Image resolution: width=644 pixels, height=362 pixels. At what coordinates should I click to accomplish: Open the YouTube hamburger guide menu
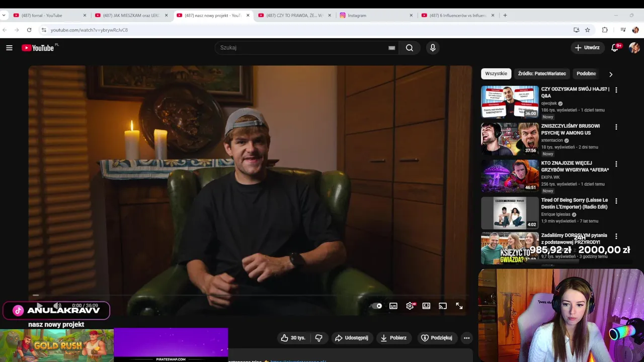pos(9,48)
